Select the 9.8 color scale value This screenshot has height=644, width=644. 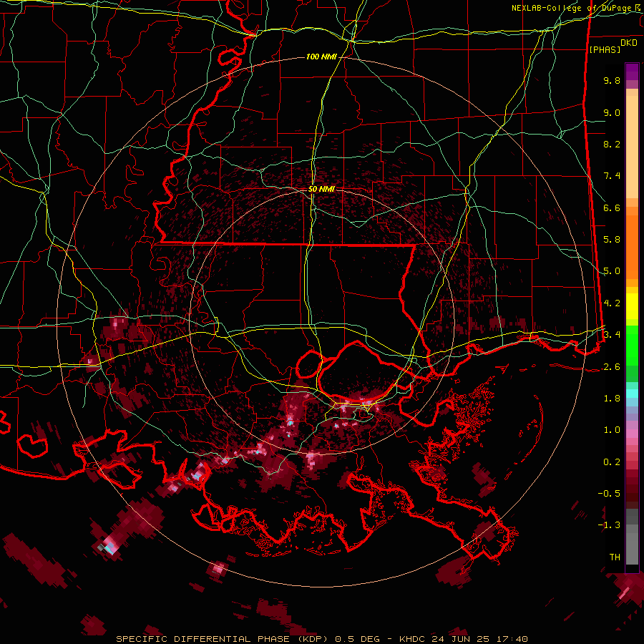(x=612, y=80)
